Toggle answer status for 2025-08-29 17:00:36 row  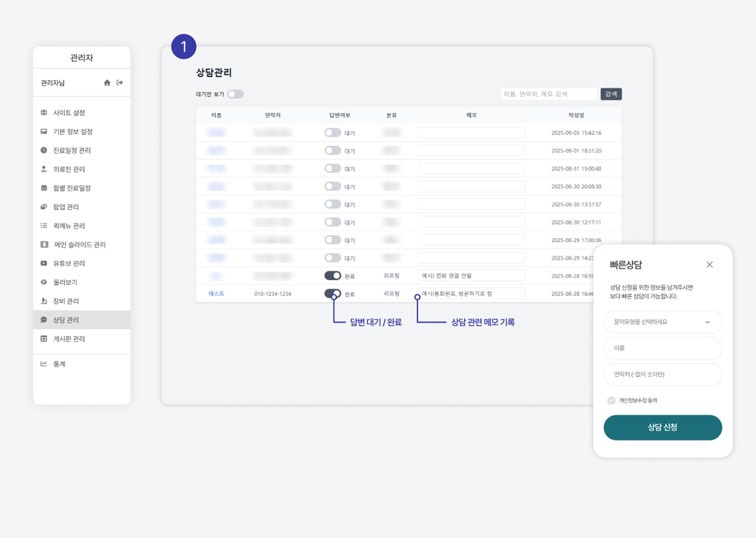pyautogui.click(x=333, y=240)
